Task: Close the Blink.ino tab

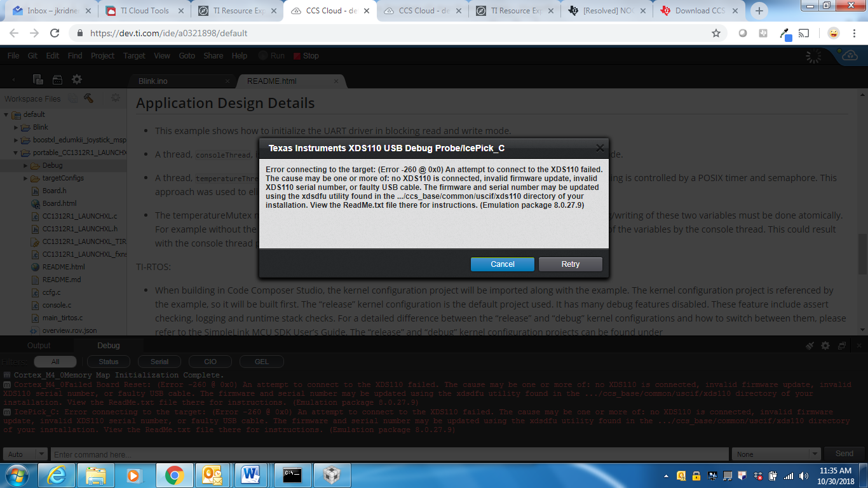Action: click(x=228, y=81)
